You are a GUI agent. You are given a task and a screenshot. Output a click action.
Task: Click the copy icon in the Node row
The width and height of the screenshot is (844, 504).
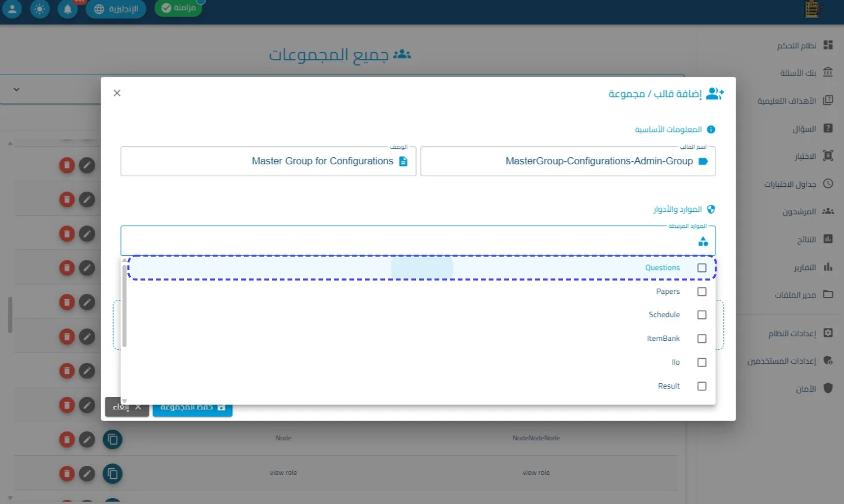click(x=112, y=440)
